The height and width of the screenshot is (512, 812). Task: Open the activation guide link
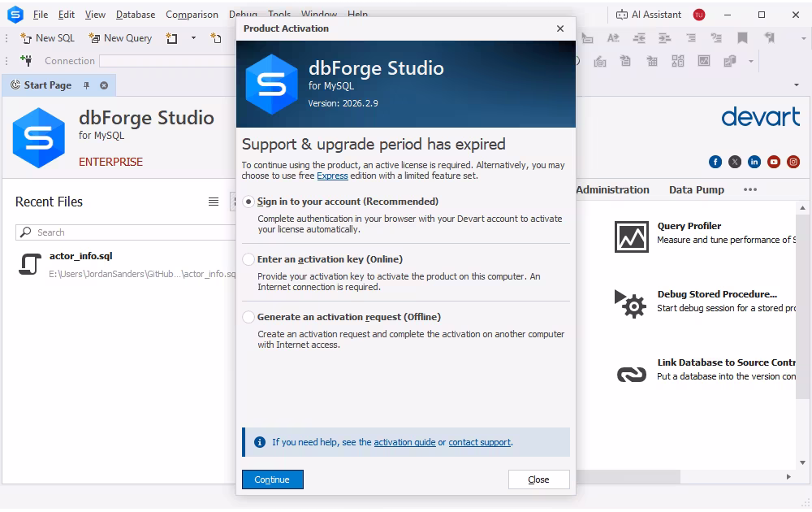pos(404,442)
